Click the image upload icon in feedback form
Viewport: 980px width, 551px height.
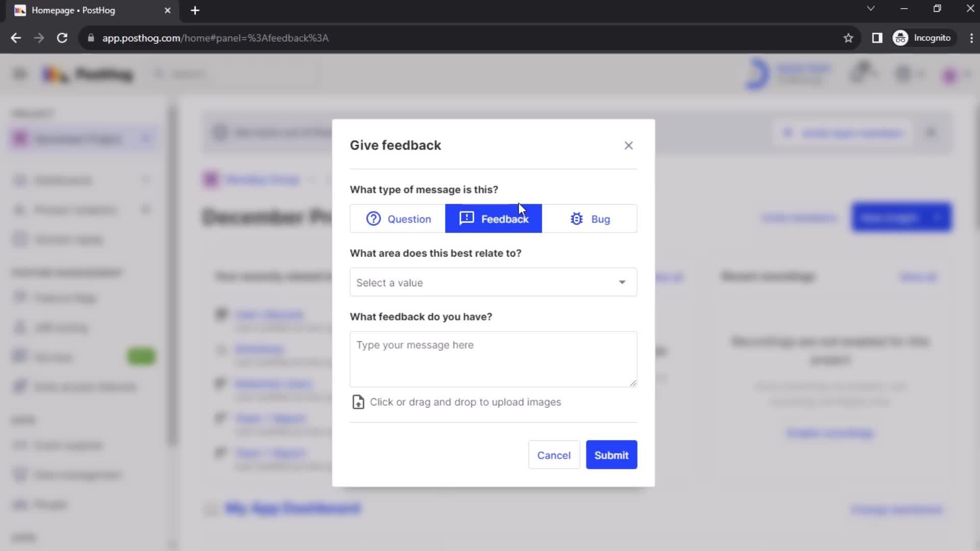tap(358, 402)
